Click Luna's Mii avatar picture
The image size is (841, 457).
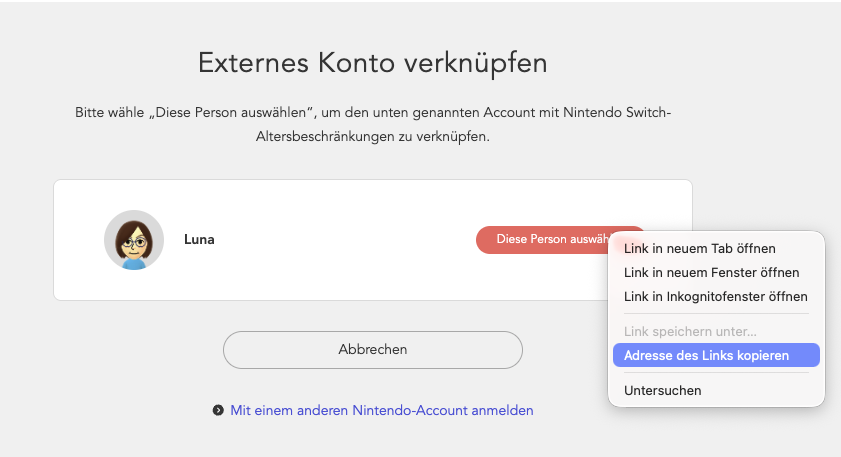pos(134,240)
